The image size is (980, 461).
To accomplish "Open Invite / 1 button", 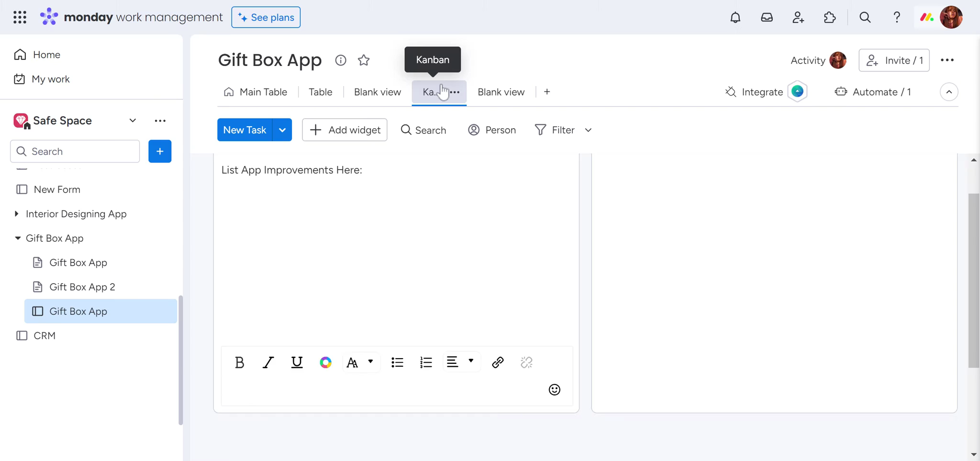I will click(894, 60).
